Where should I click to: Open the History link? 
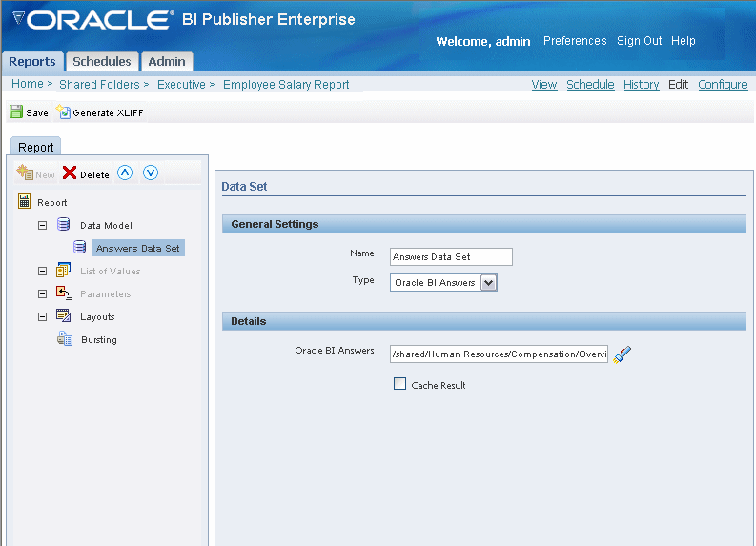642,85
